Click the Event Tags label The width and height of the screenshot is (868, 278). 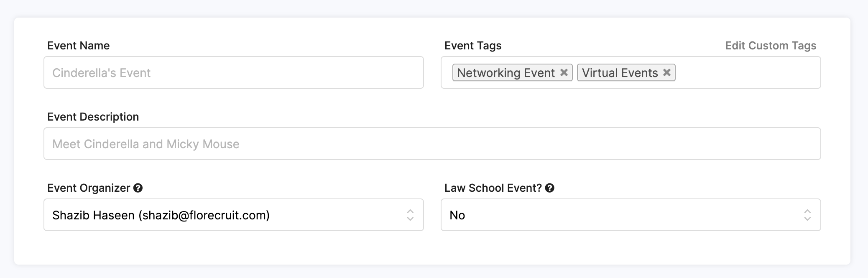click(472, 46)
